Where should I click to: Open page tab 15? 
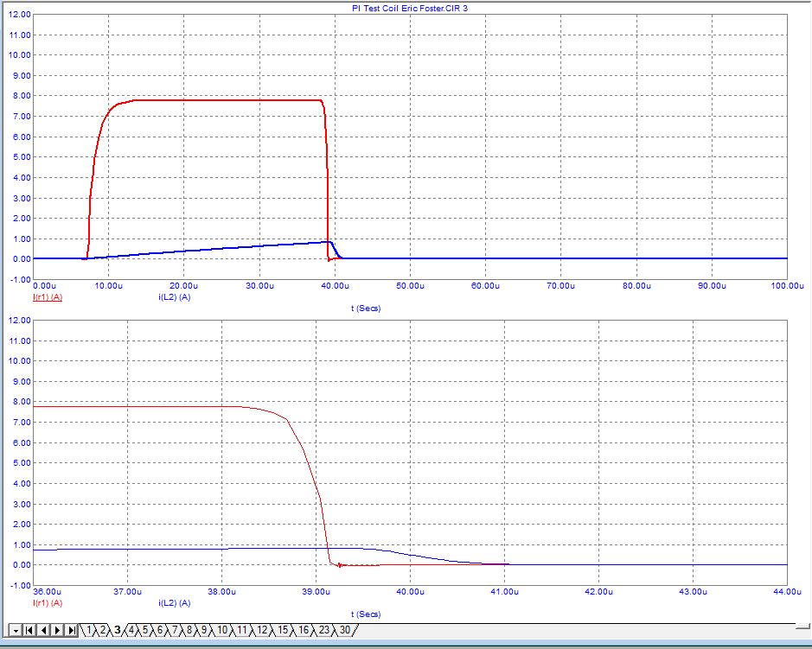tap(283, 630)
